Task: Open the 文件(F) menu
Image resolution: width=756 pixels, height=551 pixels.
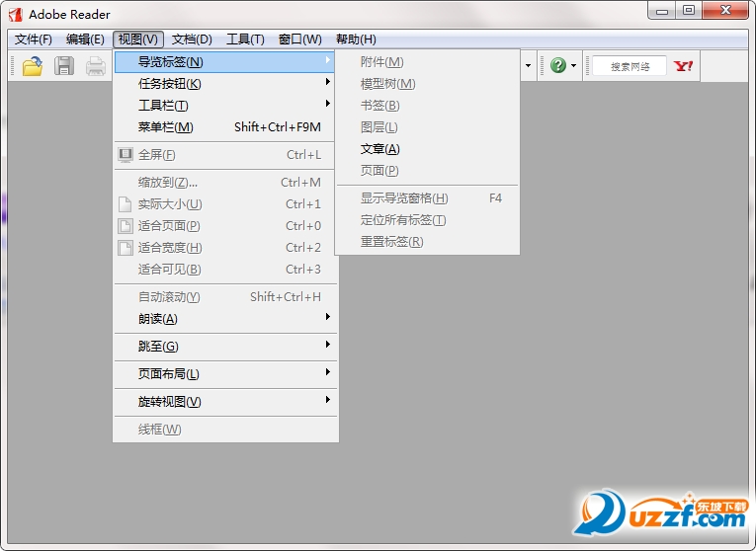Action: point(34,39)
